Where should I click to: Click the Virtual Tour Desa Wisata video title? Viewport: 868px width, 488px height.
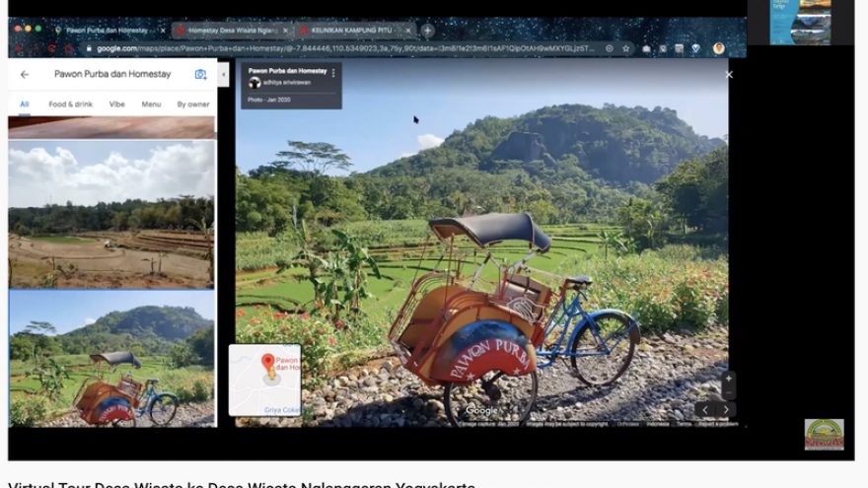[x=242, y=485]
